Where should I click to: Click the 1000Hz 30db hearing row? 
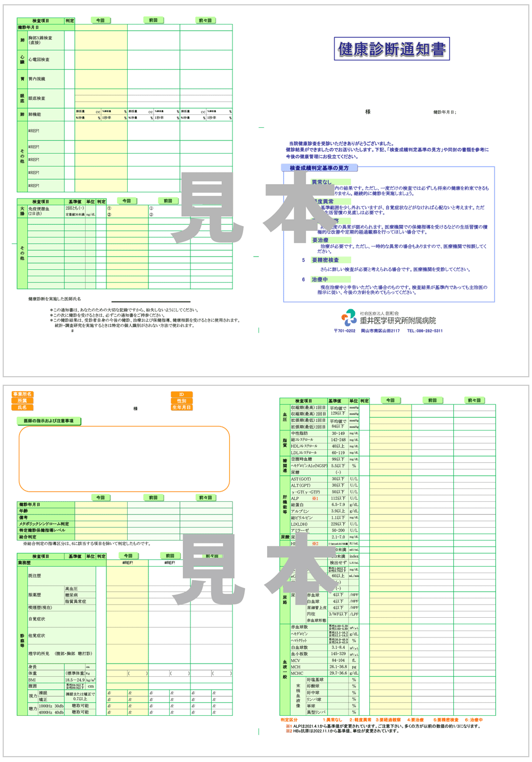52,706
